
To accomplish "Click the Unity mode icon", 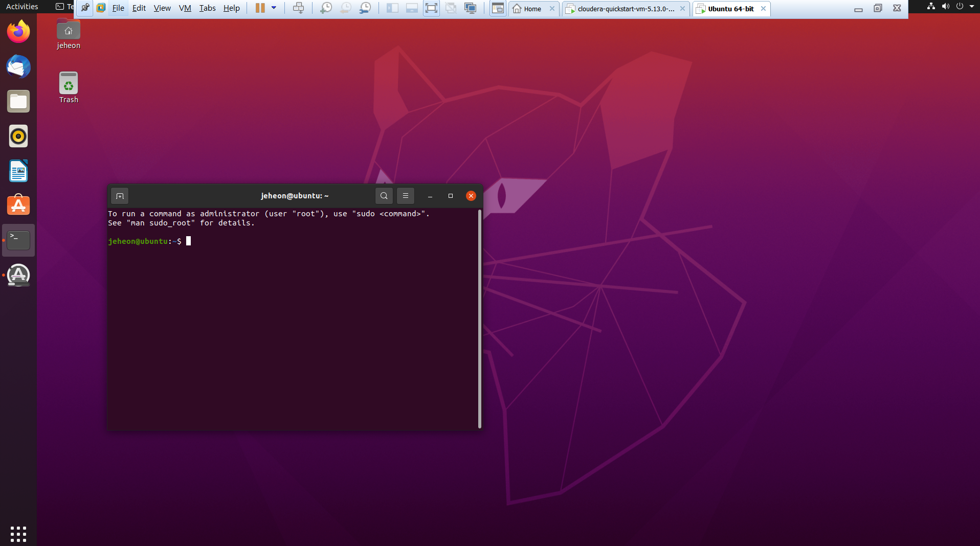I will [451, 8].
